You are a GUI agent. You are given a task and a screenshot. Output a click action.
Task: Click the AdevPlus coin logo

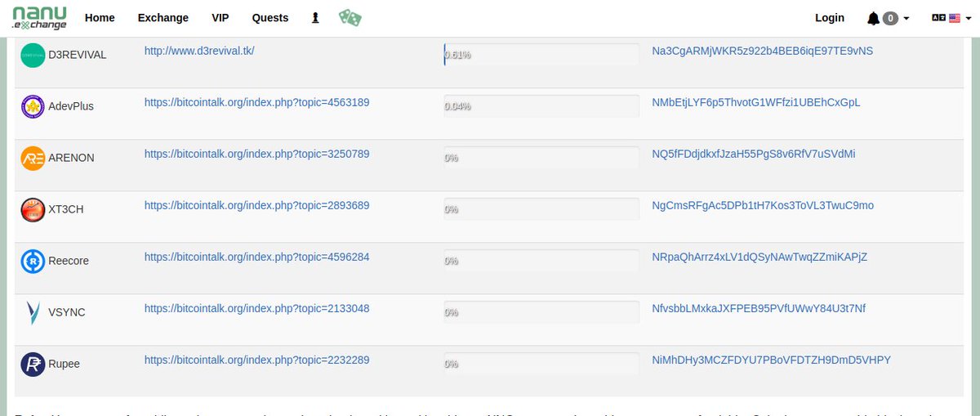pyautogui.click(x=33, y=106)
